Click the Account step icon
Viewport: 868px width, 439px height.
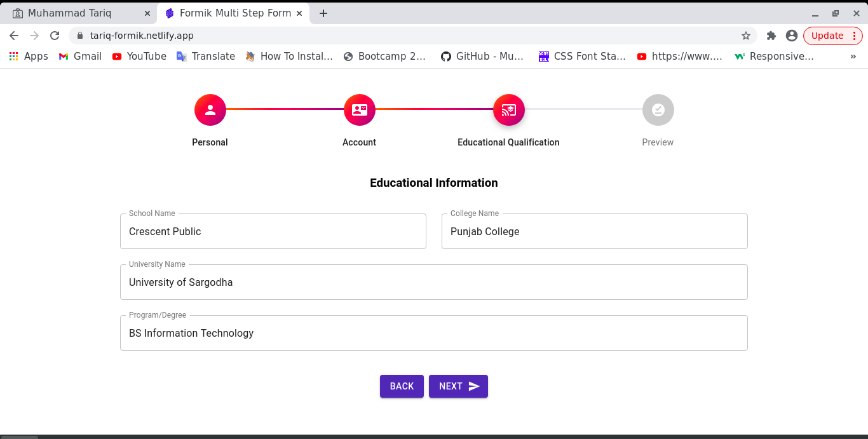[x=360, y=110]
